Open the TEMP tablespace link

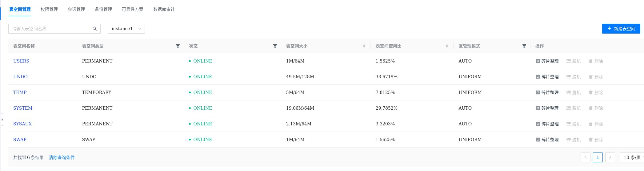[20, 92]
